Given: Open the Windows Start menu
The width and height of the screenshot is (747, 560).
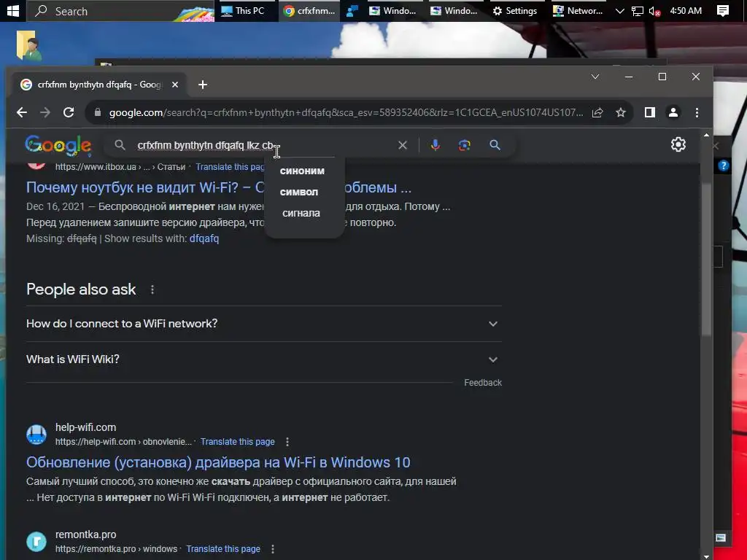Looking at the screenshot, I should (x=13, y=10).
